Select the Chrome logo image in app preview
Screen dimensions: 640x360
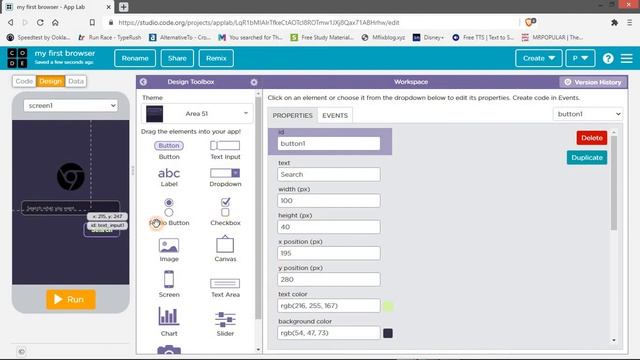(x=71, y=177)
